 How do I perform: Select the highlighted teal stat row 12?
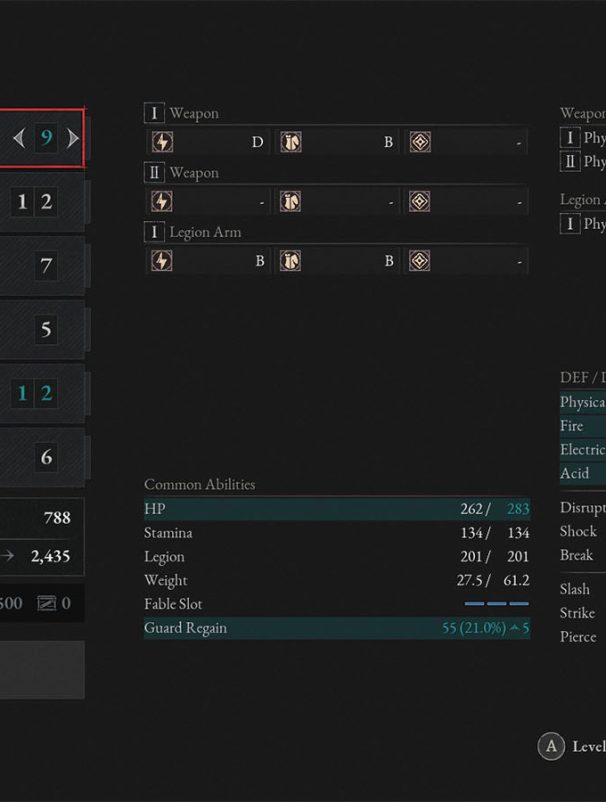pos(42,393)
